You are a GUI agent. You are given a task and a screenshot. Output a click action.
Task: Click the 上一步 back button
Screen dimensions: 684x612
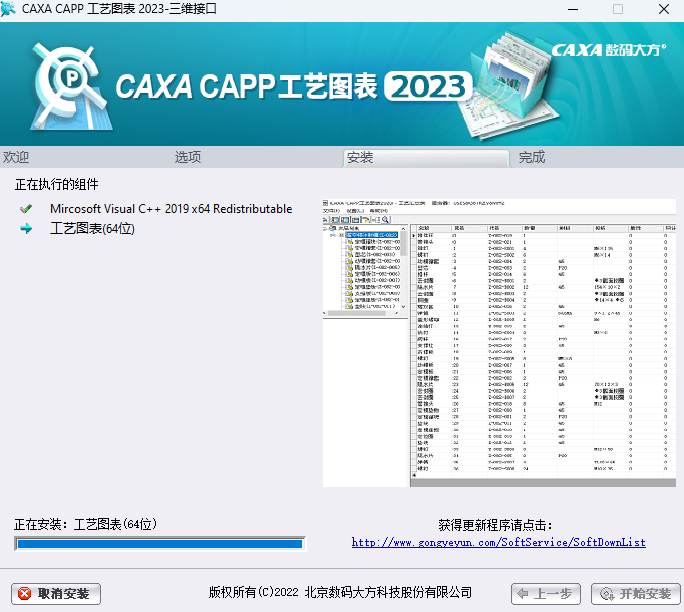pyautogui.click(x=546, y=593)
